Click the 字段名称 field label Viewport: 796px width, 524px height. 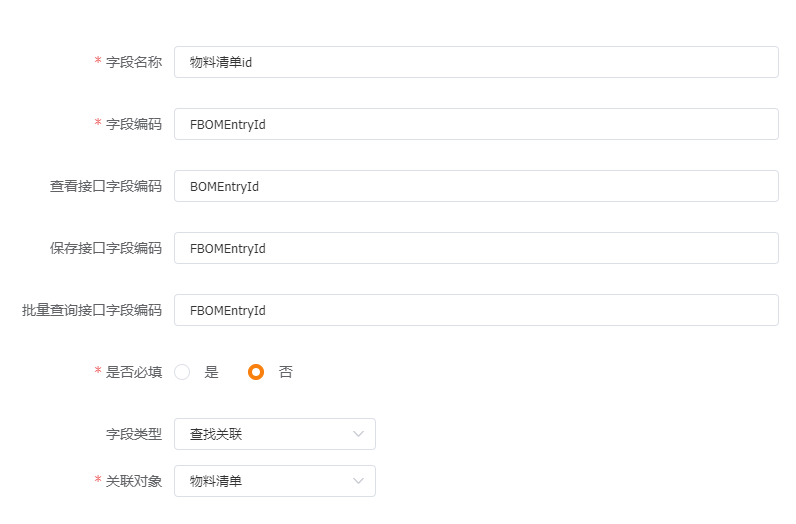point(134,62)
